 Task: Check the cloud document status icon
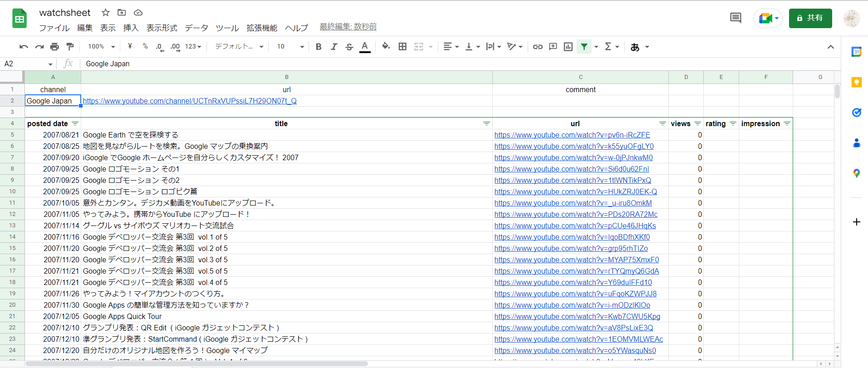pos(138,12)
